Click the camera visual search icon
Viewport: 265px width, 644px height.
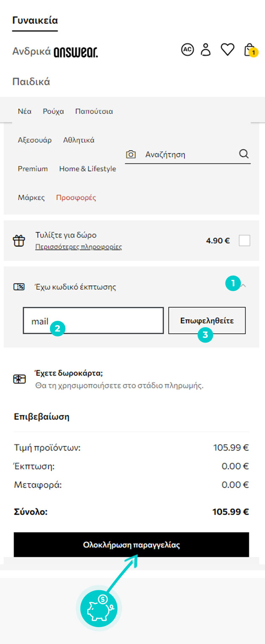point(131,155)
